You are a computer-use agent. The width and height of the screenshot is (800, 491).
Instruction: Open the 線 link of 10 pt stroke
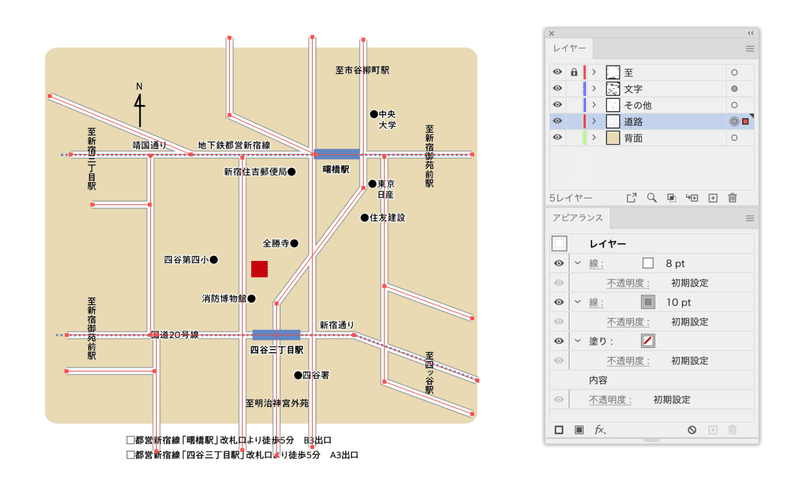click(x=596, y=303)
